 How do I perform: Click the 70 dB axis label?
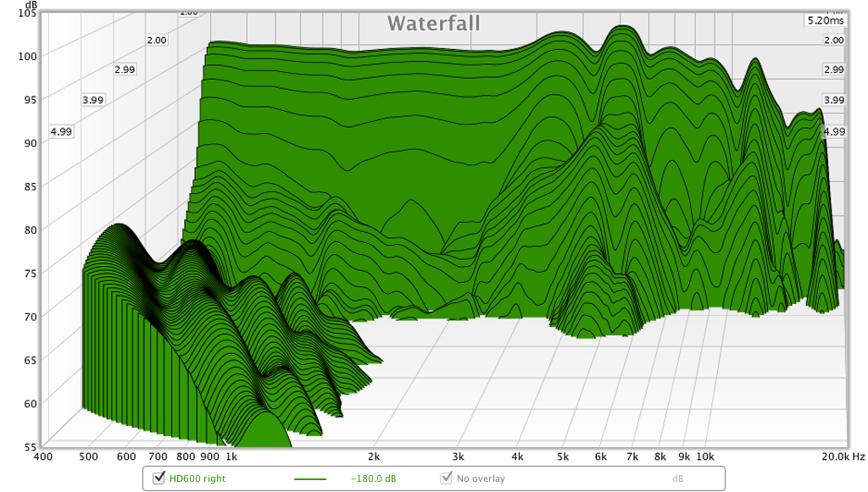tap(30, 317)
